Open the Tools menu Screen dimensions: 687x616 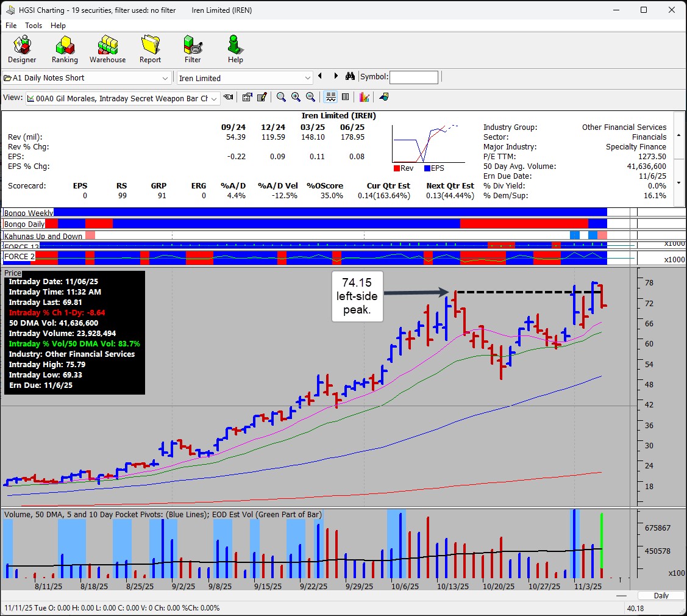(x=34, y=26)
